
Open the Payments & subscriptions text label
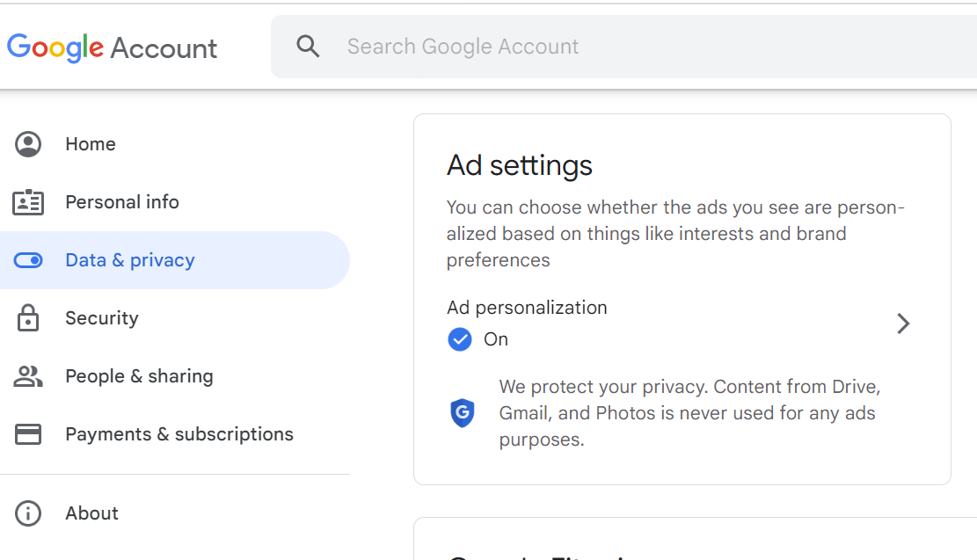click(x=179, y=434)
